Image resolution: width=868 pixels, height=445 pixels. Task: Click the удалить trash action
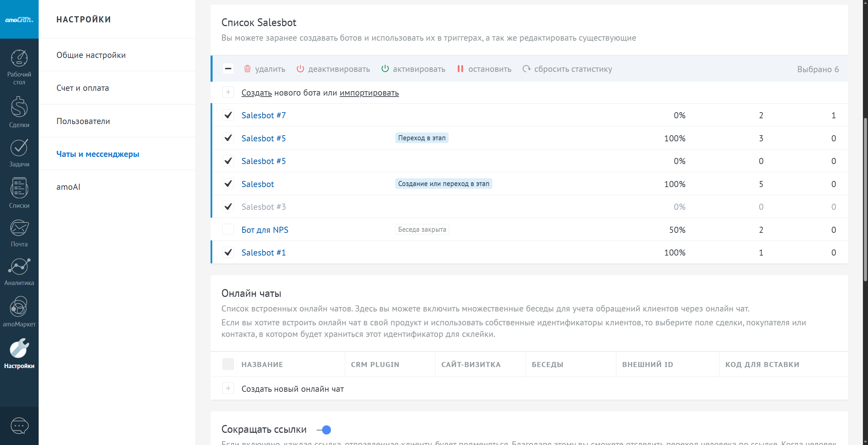coord(265,69)
